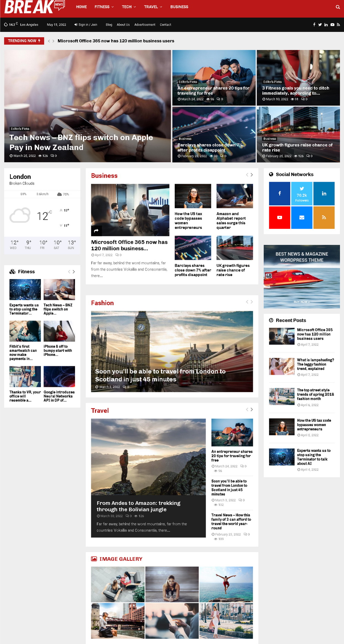Click the Sign in / Join link

[86, 25]
